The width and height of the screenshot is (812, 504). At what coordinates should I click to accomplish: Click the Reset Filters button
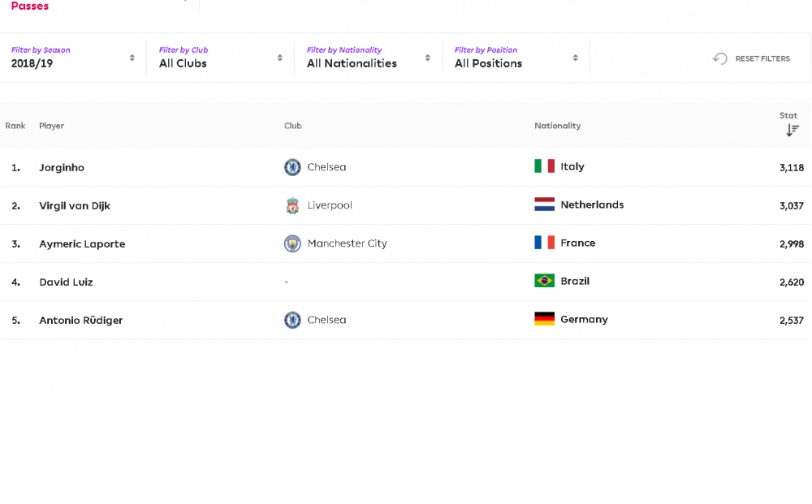click(751, 58)
